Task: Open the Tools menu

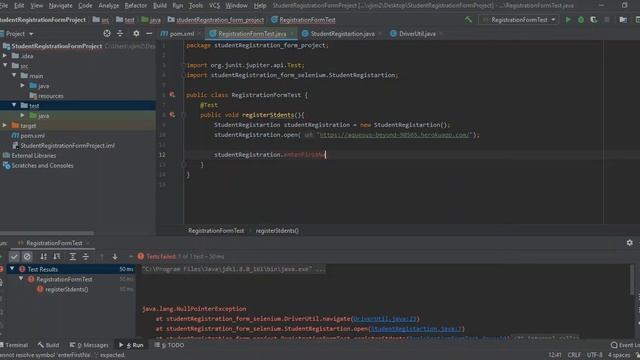Action: point(196,6)
